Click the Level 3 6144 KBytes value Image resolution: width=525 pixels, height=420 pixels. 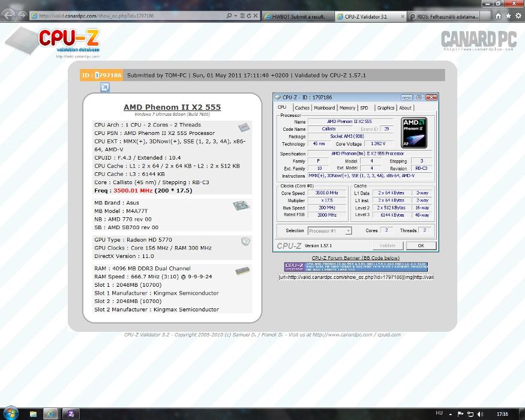tap(392, 215)
